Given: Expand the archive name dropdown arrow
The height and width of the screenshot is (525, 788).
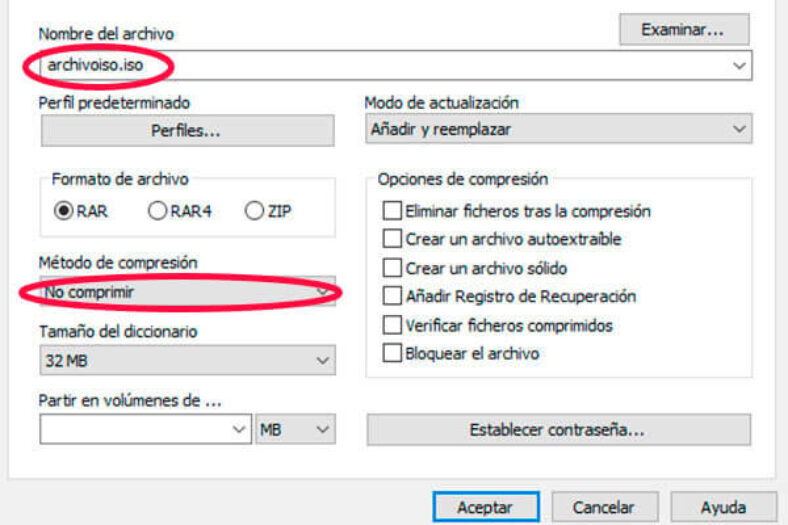Looking at the screenshot, I should [x=739, y=65].
